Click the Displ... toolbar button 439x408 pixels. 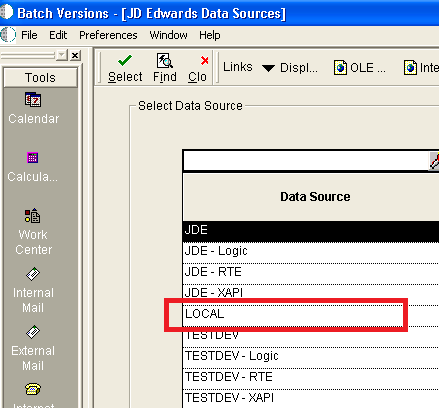[299, 68]
